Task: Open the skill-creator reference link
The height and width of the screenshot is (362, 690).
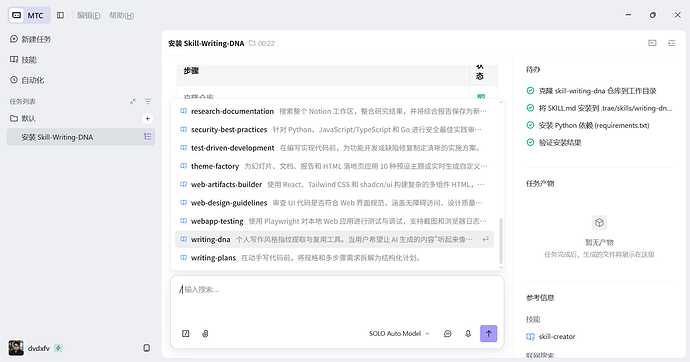Action: 557,336
